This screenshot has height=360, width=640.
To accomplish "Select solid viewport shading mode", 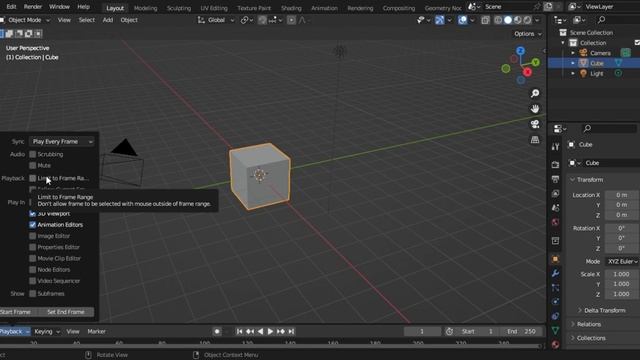I will pyautogui.click(x=508, y=20).
